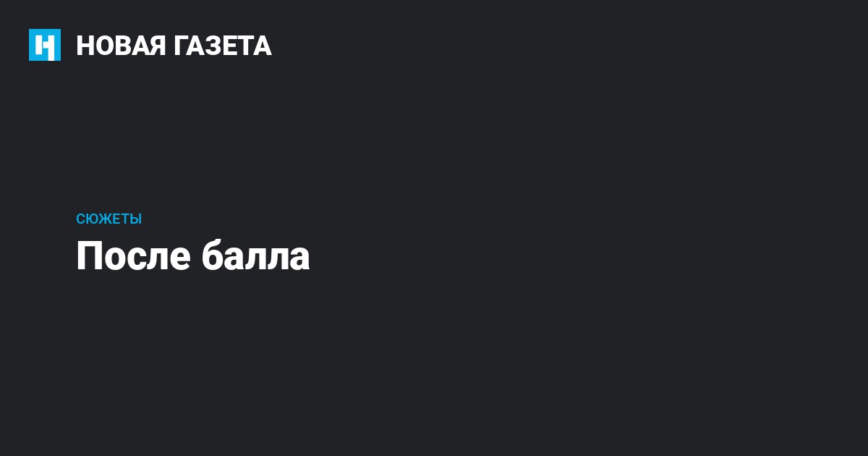Go to homepage via the blue logo
The image size is (868, 456).
45,45
